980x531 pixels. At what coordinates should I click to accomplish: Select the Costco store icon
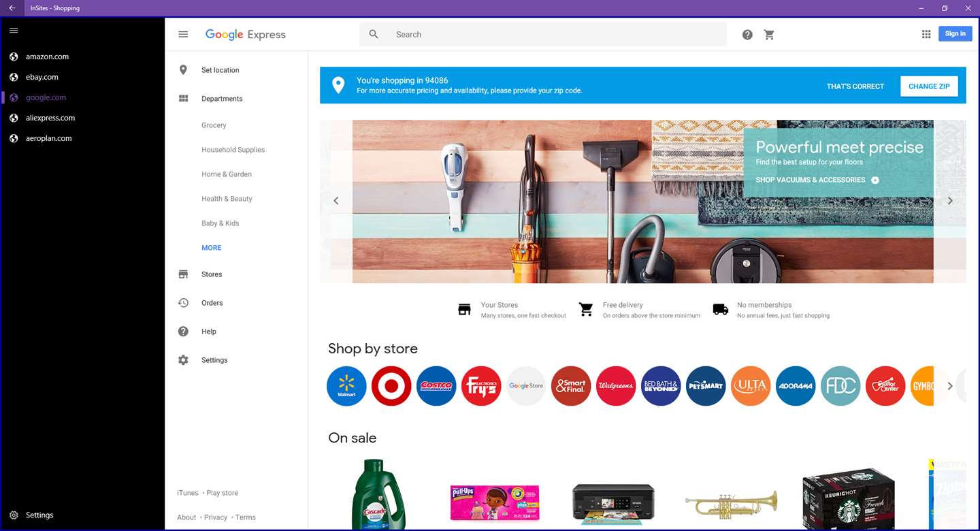[436, 386]
